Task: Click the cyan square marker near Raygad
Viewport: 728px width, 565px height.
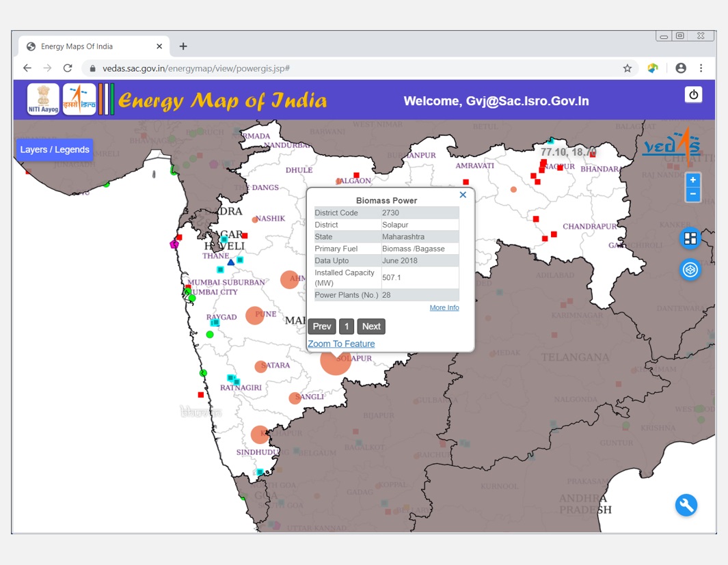Action: (215, 322)
